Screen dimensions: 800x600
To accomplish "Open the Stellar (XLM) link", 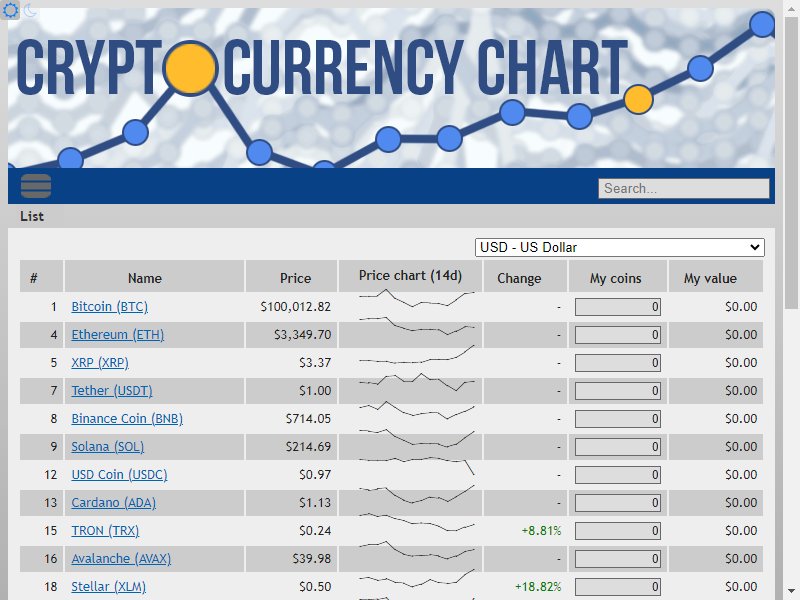I will tap(109, 587).
